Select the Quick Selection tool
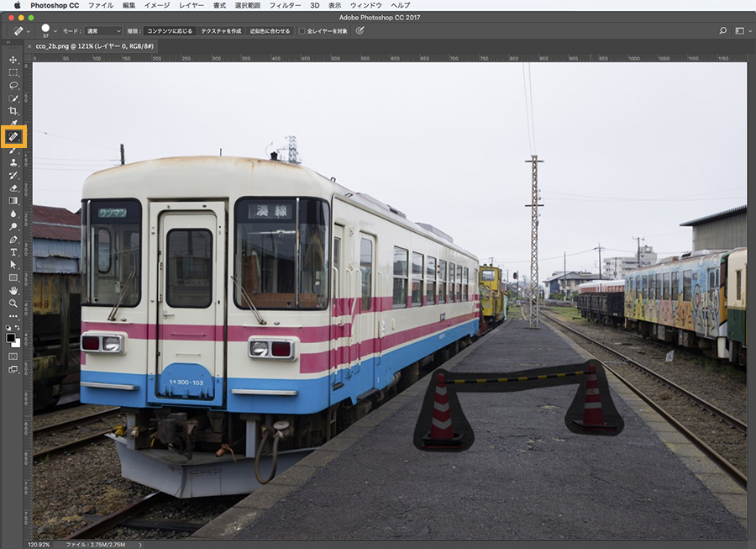 coord(13,98)
